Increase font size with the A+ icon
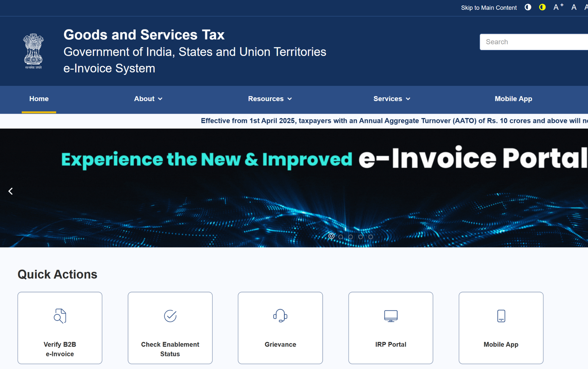The height and width of the screenshot is (369, 588). click(557, 7)
